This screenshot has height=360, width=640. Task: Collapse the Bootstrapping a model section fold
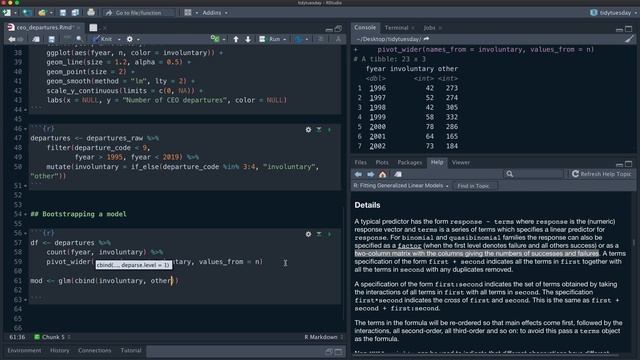(26, 214)
